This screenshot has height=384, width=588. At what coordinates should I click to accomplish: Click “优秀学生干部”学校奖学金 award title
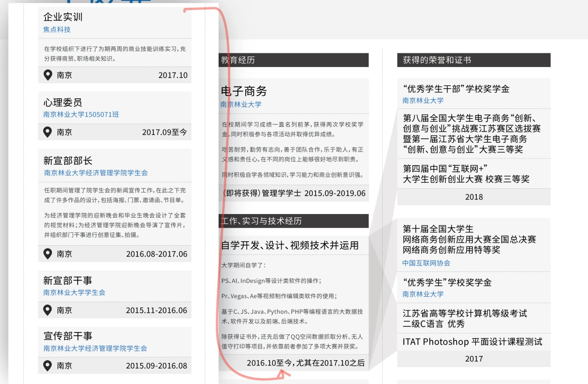tap(456, 89)
